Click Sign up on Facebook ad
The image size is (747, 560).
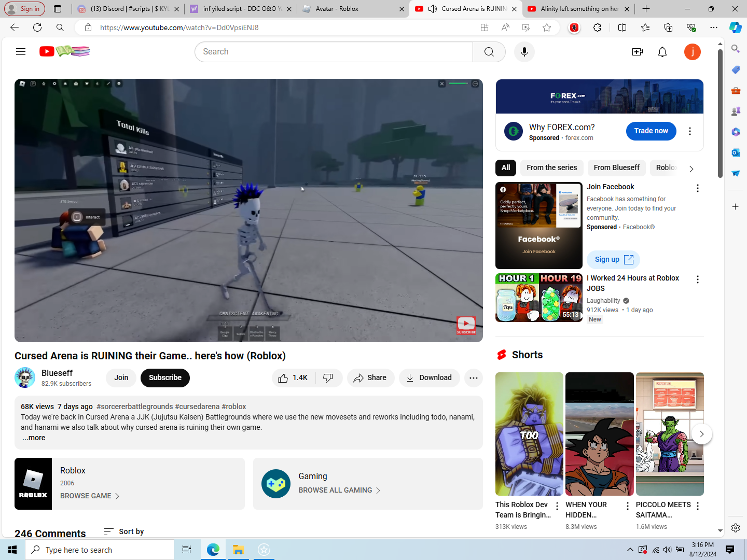[x=613, y=259]
